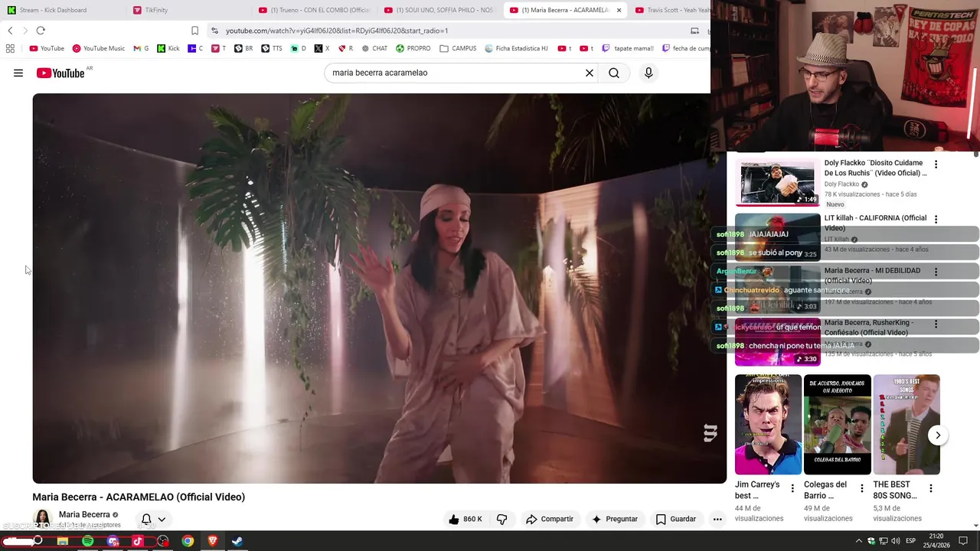
Task: Start voice search with the microphone icon
Action: [648, 73]
